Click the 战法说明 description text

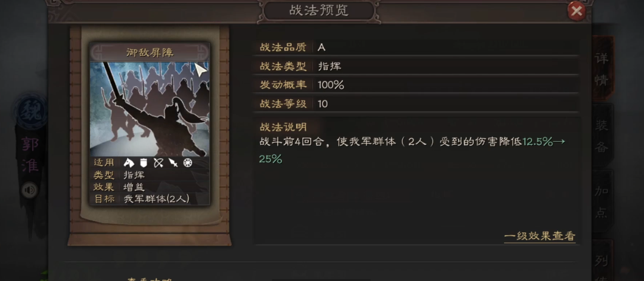click(412, 150)
